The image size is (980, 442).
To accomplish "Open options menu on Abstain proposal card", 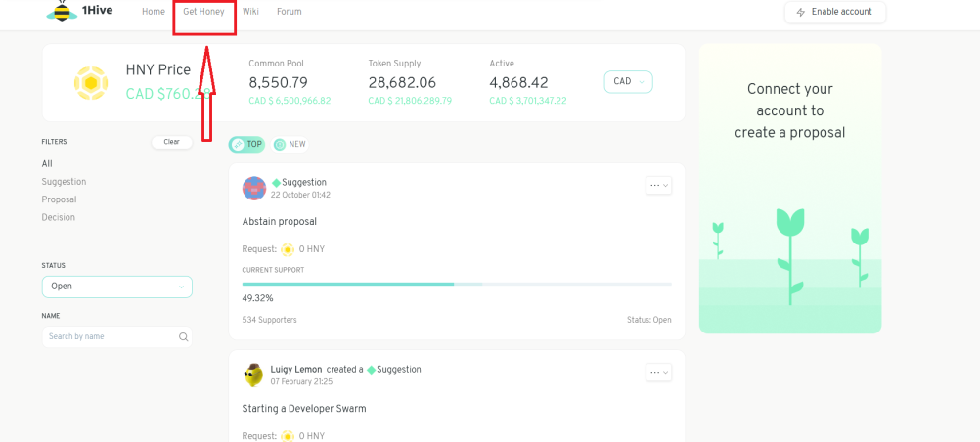I will (x=659, y=185).
